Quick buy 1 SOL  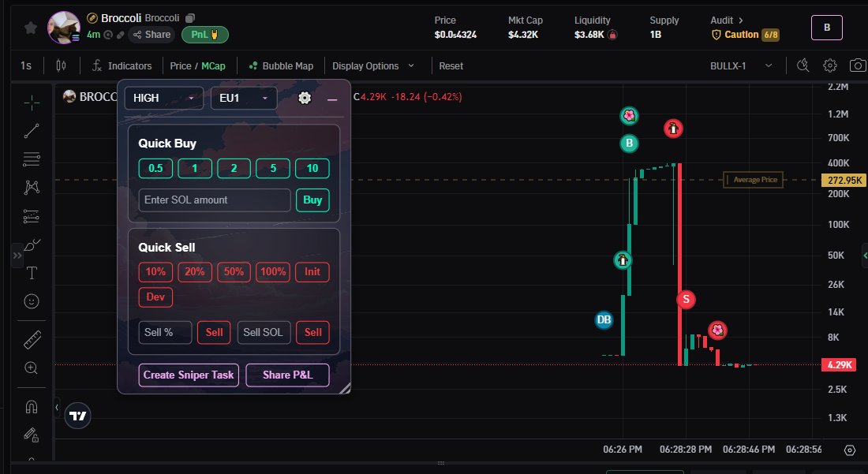tap(195, 168)
